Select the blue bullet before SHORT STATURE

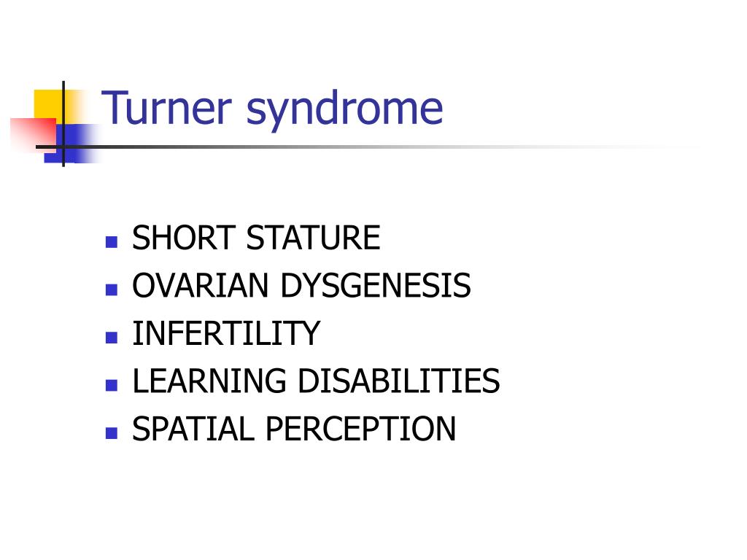pos(112,242)
